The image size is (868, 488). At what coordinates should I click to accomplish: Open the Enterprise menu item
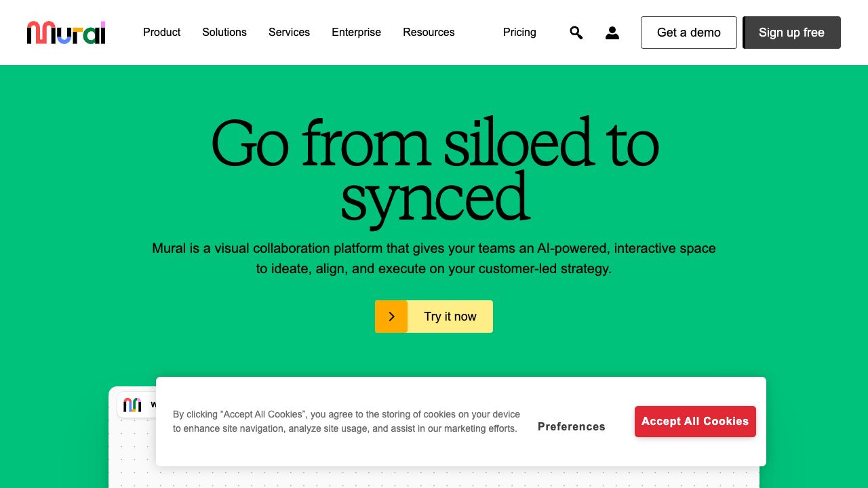click(x=356, y=33)
